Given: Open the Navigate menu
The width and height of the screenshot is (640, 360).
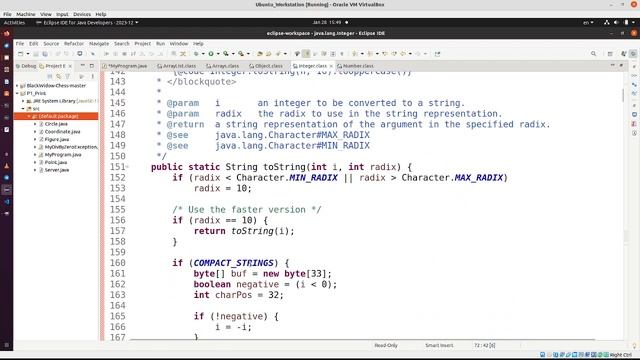Looking at the screenshot, I should tap(99, 43).
